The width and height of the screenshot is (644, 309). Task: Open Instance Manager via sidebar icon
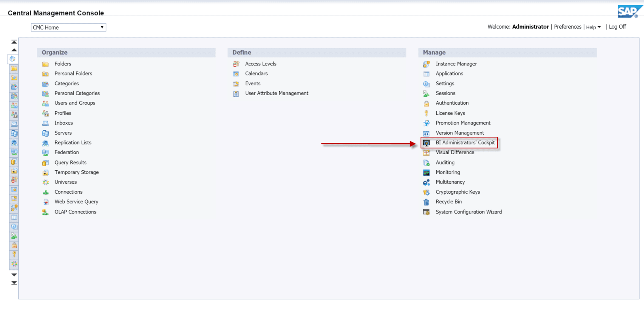click(x=14, y=208)
